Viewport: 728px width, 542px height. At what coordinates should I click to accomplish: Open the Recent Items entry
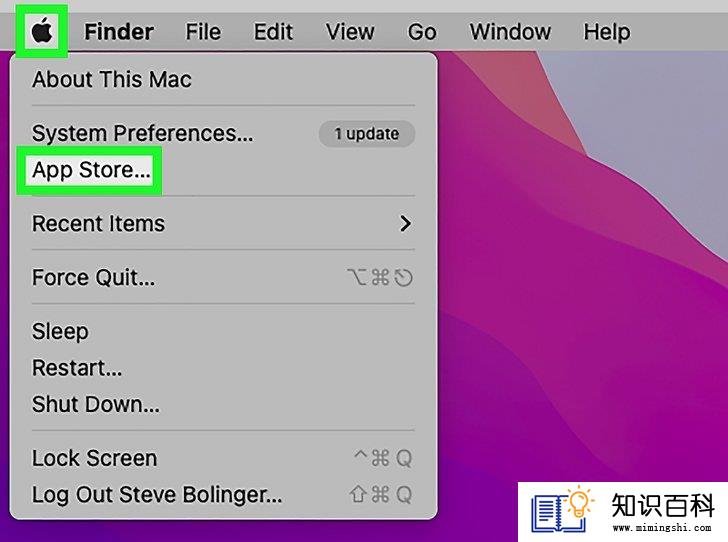(98, 224)
